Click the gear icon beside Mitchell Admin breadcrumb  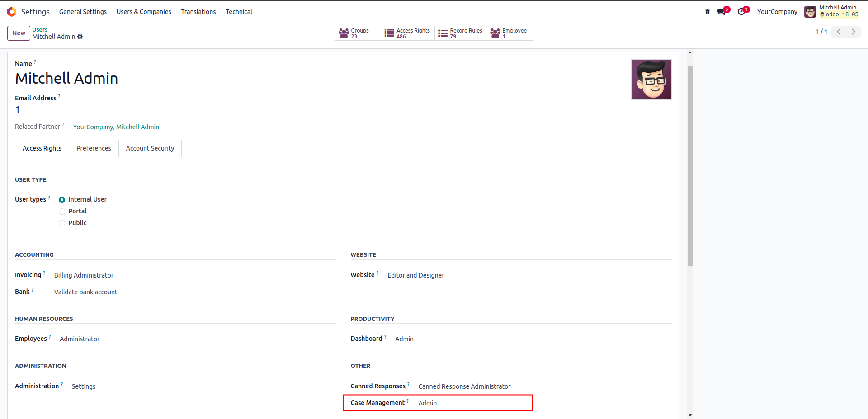click(80, 37)
